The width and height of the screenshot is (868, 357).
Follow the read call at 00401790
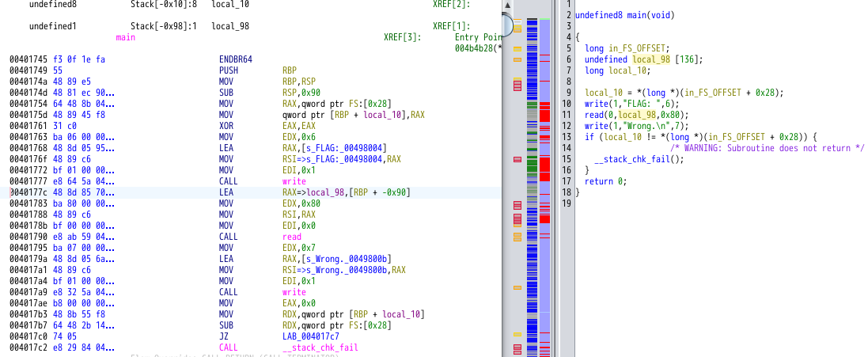pyautogui.click(x=292, y=237)
